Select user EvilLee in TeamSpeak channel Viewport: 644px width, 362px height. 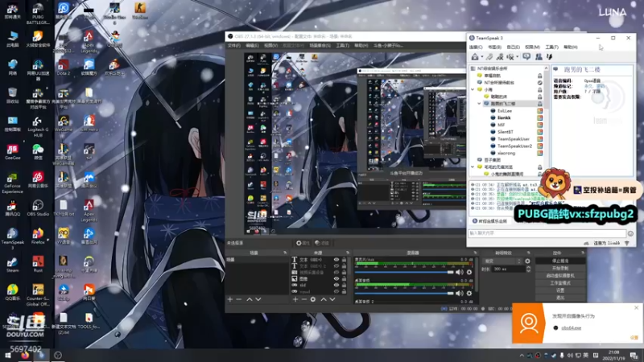coord(505,111)
